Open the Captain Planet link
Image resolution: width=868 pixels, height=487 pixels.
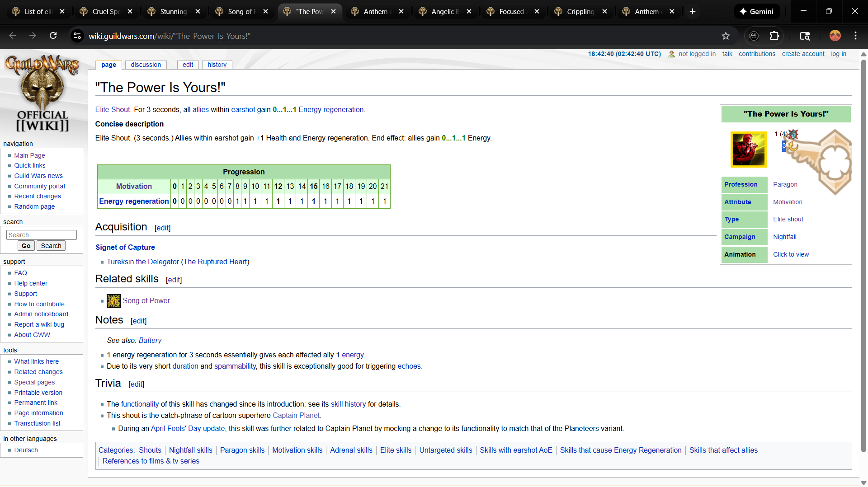(296, 415)
